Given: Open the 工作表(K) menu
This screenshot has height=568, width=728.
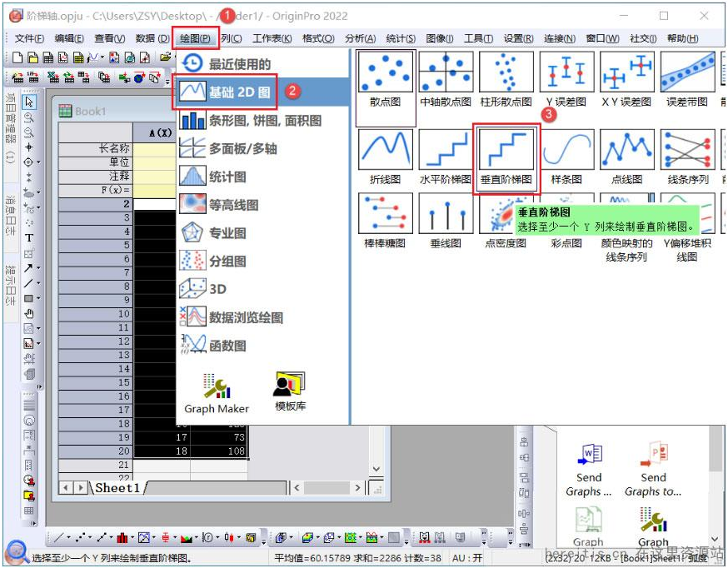Looking at the screenshot, I should pyautogui.click(x=272, y=38).
